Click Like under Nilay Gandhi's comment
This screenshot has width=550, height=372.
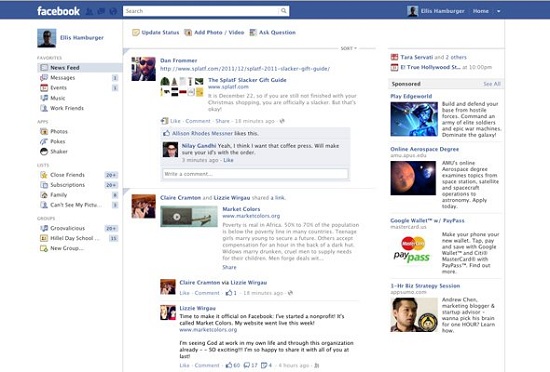[228, 160]
